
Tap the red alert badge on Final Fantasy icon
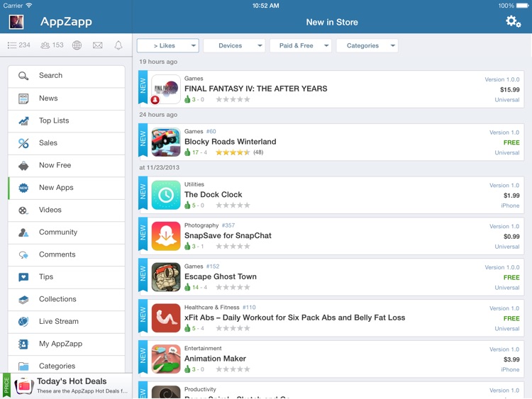point(155,100)
